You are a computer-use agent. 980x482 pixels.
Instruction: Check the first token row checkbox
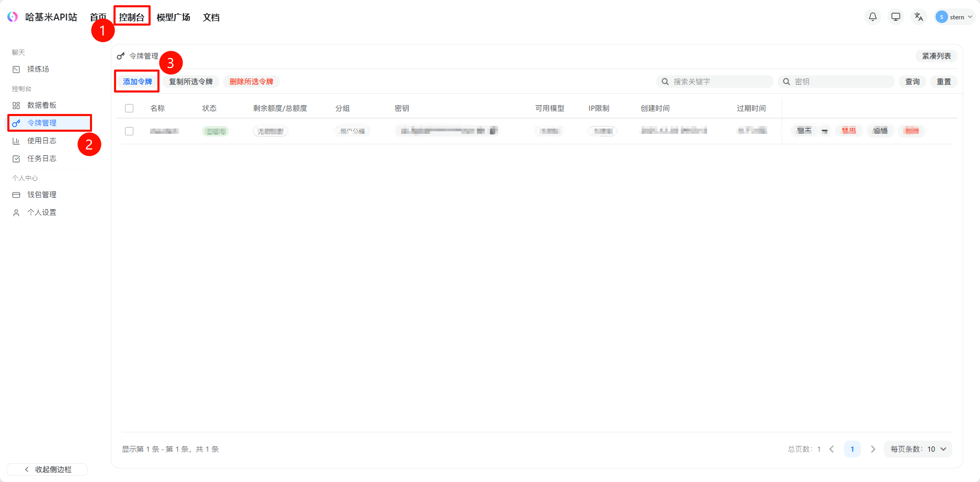pyautogui.click(x=129, y=131)
